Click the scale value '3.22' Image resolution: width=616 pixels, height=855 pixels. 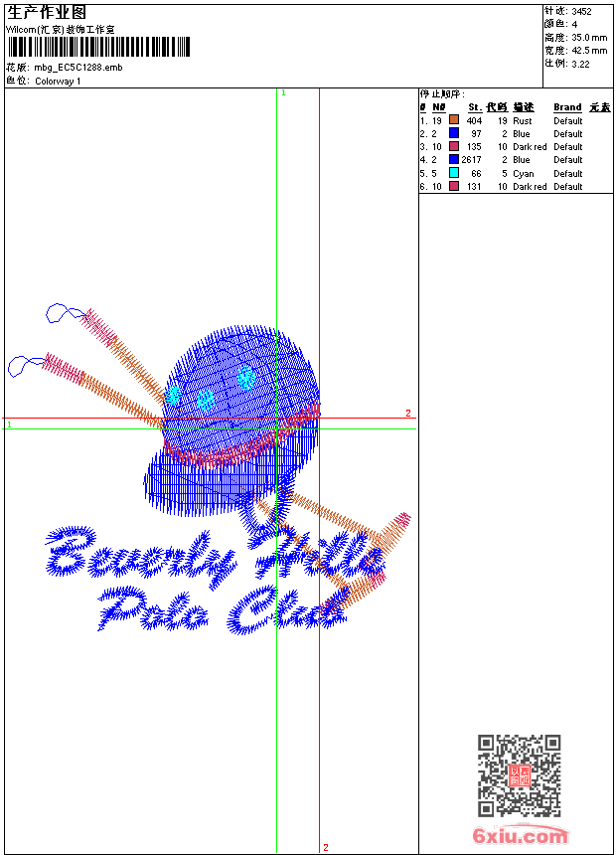[580, 64]
